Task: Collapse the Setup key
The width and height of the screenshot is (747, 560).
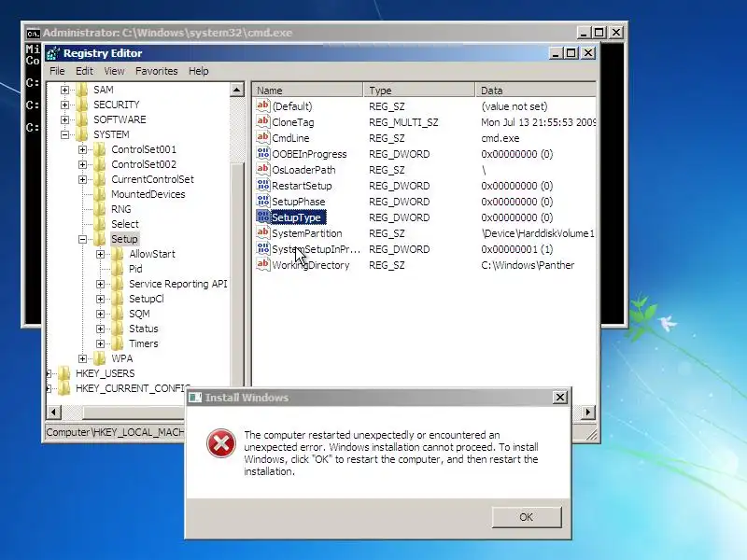Action: point(82,239)
